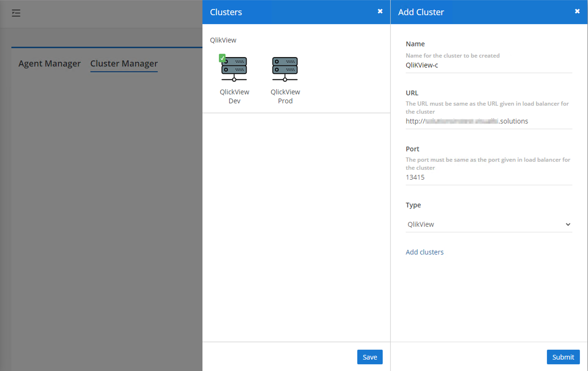The height and width of the screenshot is (371, 588).
Task: Click the Name input field containing QliKView-c
Action: pyautogui.click(x=489, y=65)
